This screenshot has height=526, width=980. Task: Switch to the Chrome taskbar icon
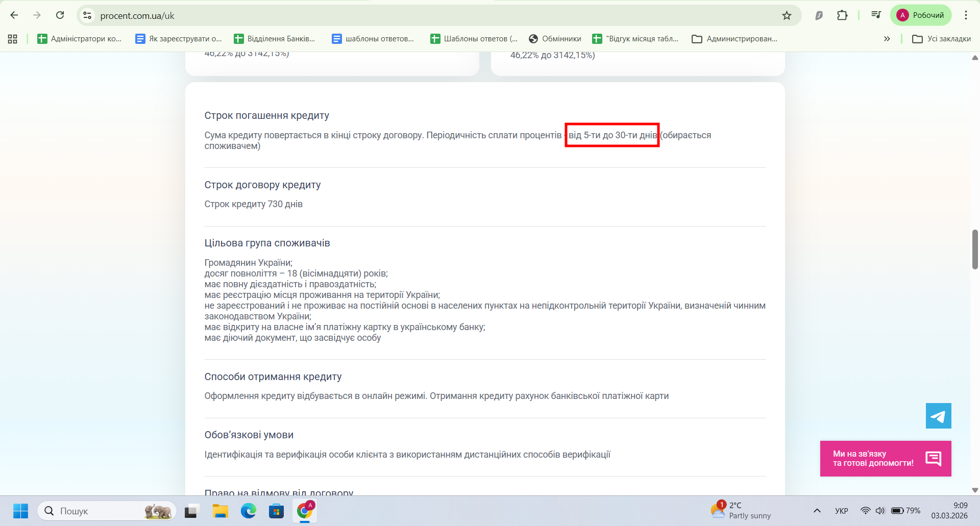coord(305,511)
